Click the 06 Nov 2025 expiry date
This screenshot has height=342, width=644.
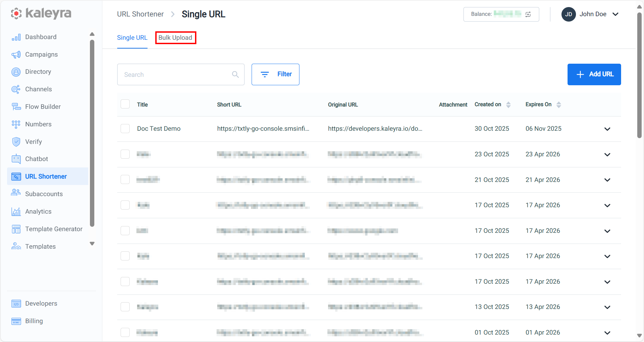(x=543, y=129)
